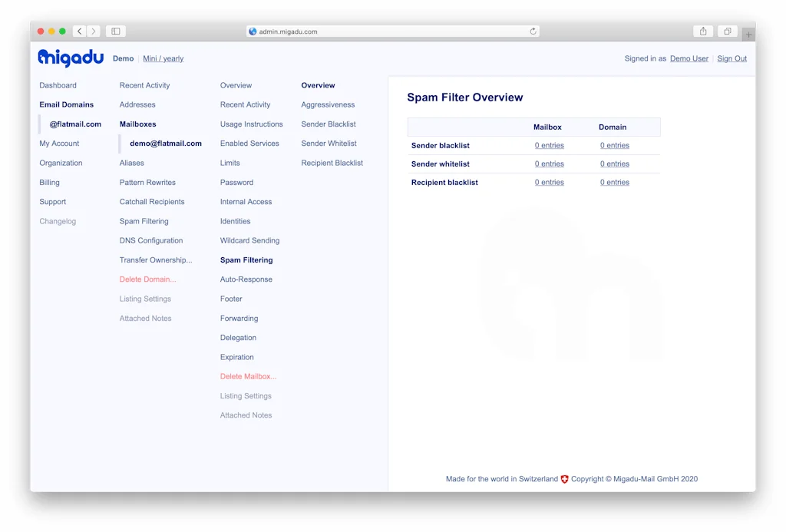The image size is (786, 532).
Task: Open Wildcard Sending
Action: (x=249, y=241)
